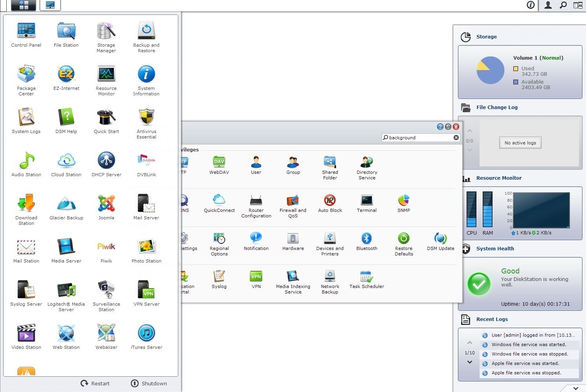Select 'Windows file service was started.' log
The image size is (586, 392).
tap(529, 345)
